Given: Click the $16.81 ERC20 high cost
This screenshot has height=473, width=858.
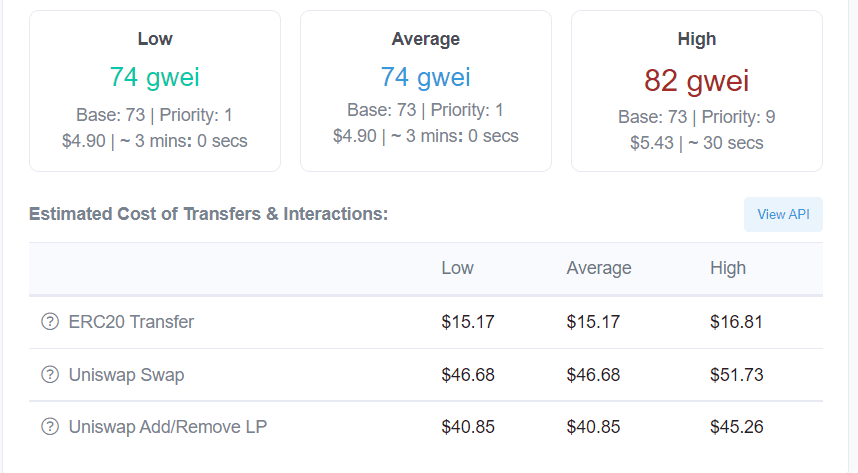Looking at the screenshot, I should [x=736, y=322].
